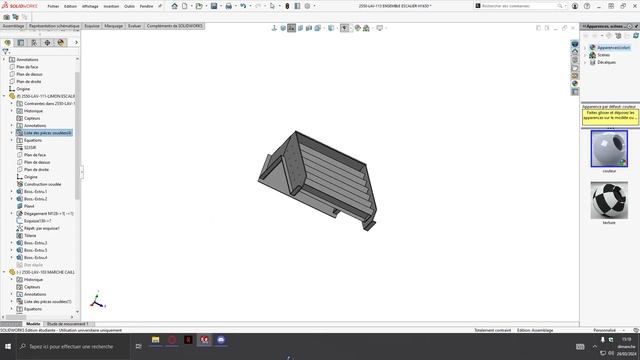Print the document using the printer icon
Viewport: 640px width, 360px height.
click(229, 6)
